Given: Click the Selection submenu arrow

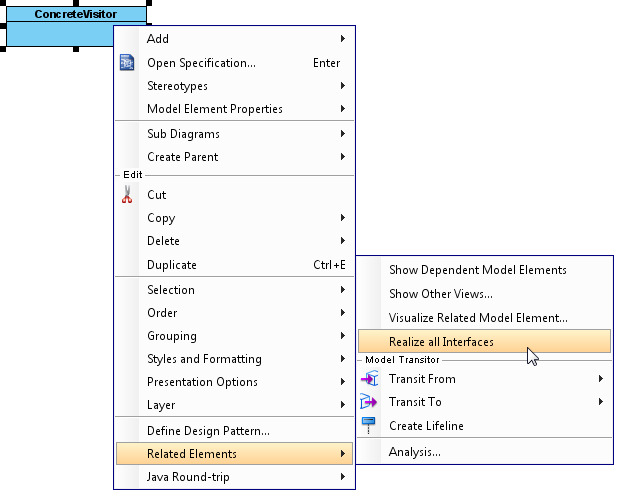Looking at the screenshot, I should pyautogui.click(x=343, y=290).
